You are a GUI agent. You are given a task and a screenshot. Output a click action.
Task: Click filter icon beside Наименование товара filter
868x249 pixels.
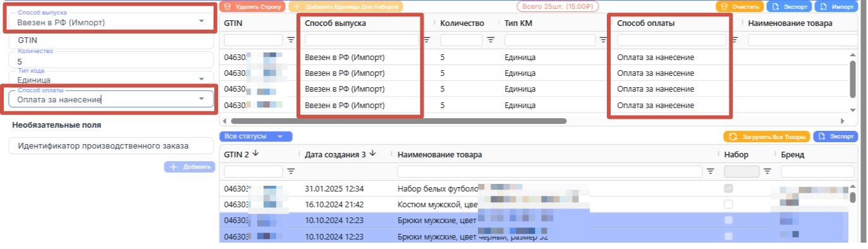coord(711,171)
